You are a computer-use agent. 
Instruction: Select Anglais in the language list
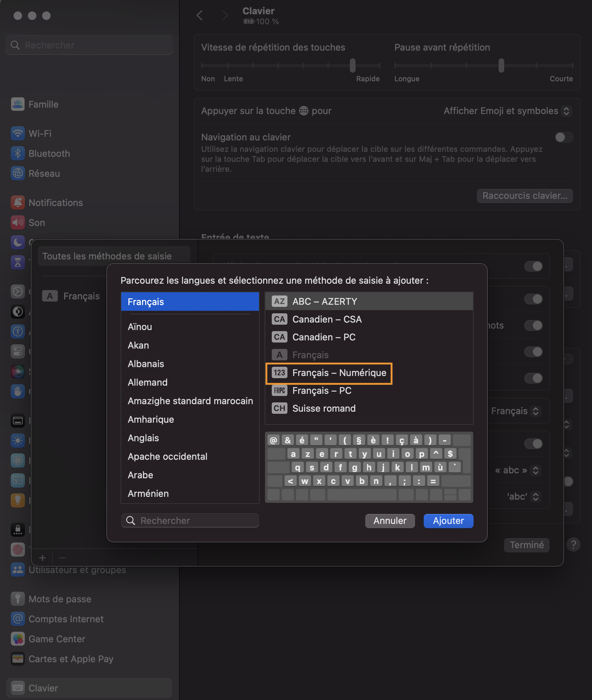[x=143, y=438]
